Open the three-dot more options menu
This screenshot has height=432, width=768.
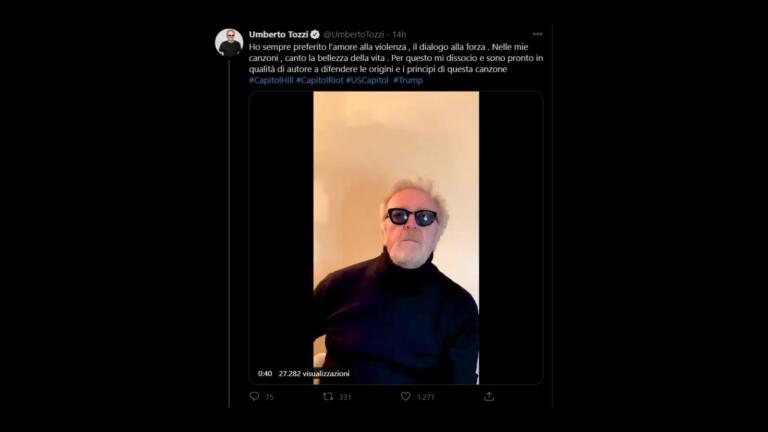pyautogui.click(x=537, y=34)
